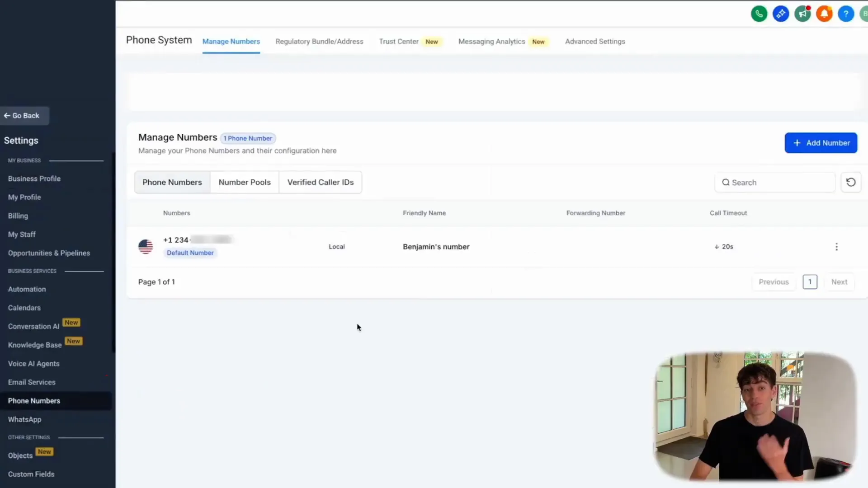868x488 pixels.
Task: Open the Trust Center tab
Action: coord(399,42)
